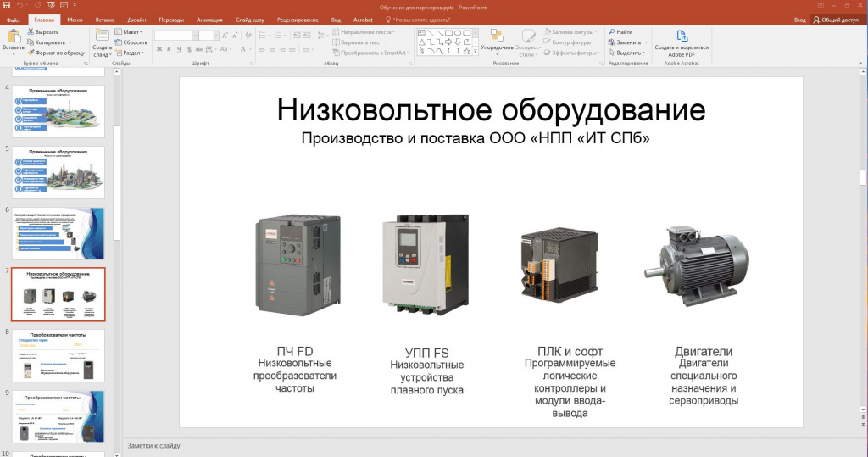Switch to the Анимация tab

click(x=209, y=20)
